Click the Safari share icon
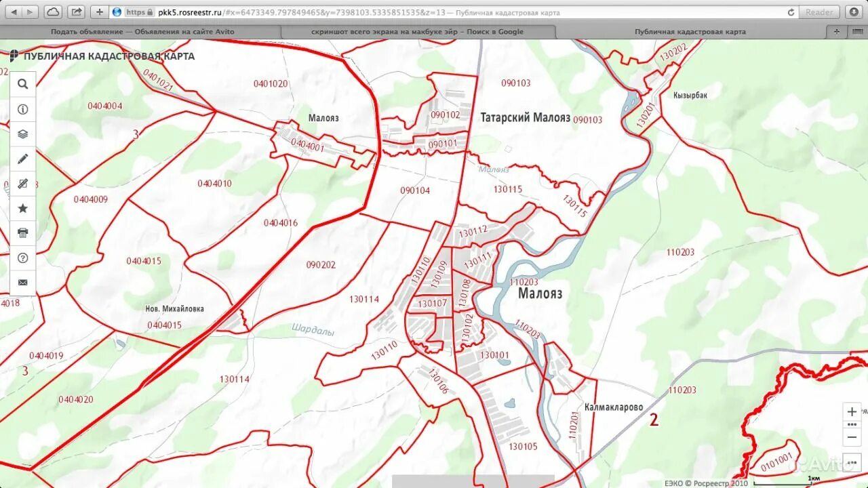The image size is (868, 488). coord(76,12)
